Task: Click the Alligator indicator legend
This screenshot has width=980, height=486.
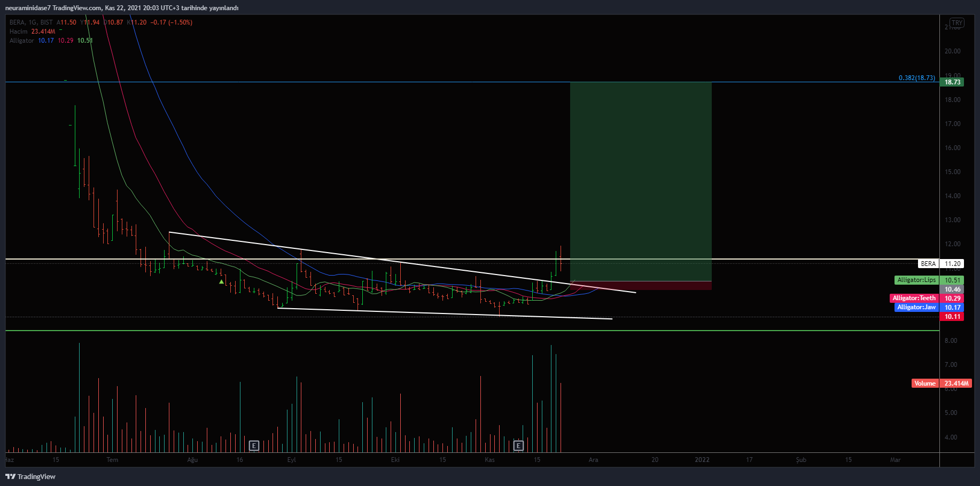Action: [x=21, y=41]
